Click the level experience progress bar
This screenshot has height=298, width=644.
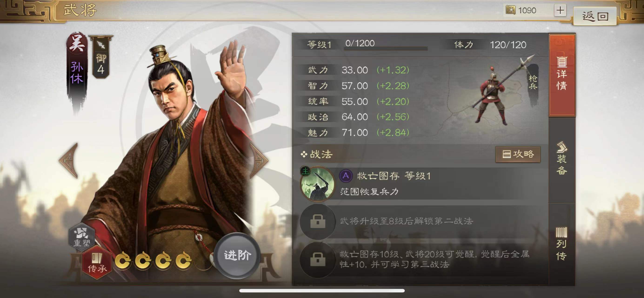click(x=386, y=48)
